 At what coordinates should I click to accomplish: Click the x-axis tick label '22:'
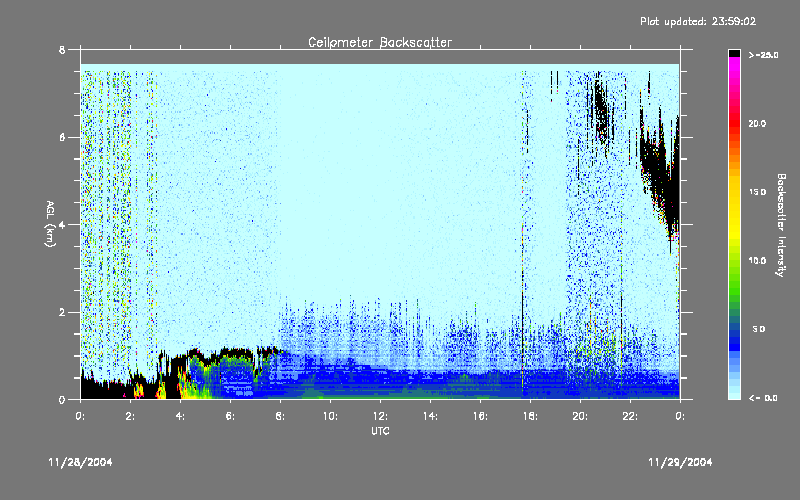(630, 416)
